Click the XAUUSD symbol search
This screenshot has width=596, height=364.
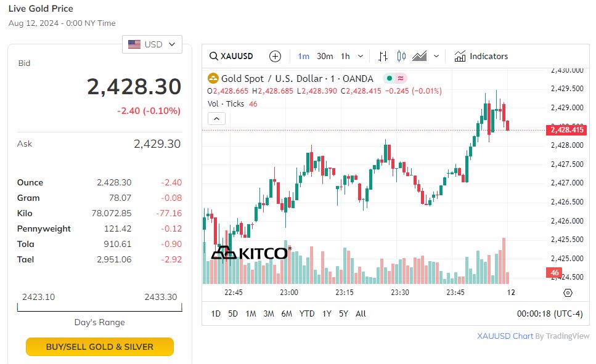232,56
